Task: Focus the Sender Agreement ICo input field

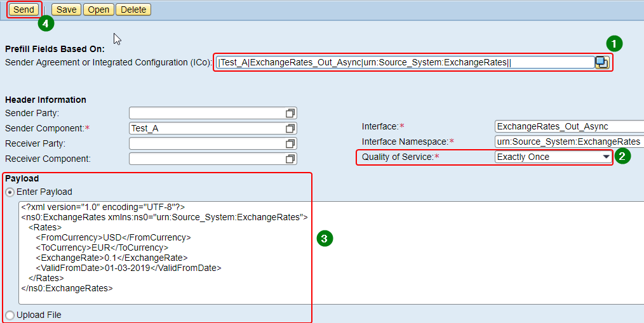Action: pos(405,62)
